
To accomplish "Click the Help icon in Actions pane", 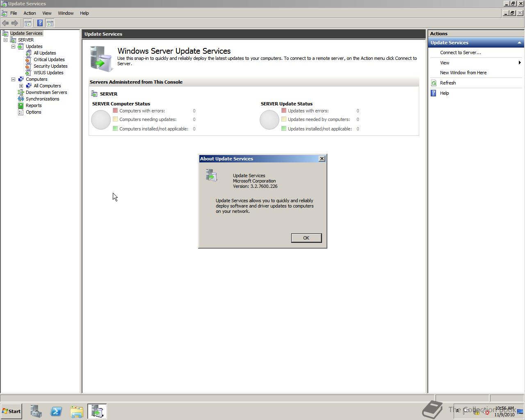I will pos(434,93).
